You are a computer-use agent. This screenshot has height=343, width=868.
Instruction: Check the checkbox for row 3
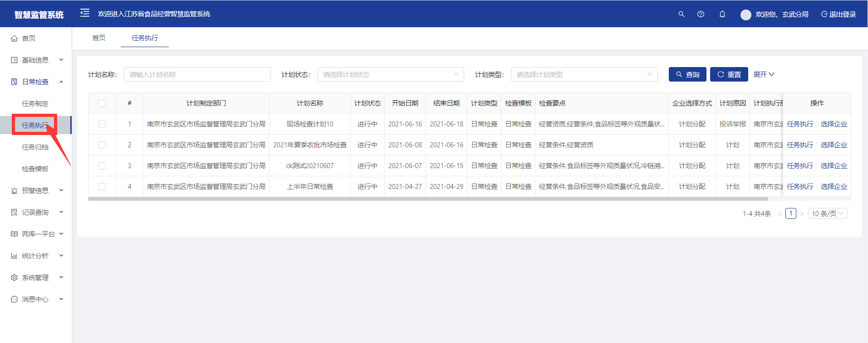(102, 166)
